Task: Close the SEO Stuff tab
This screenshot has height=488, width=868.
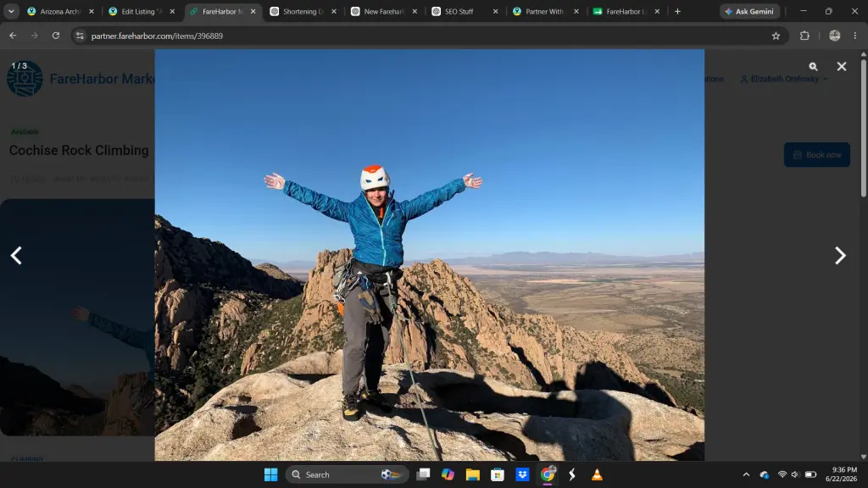Action: pos(495,11)
